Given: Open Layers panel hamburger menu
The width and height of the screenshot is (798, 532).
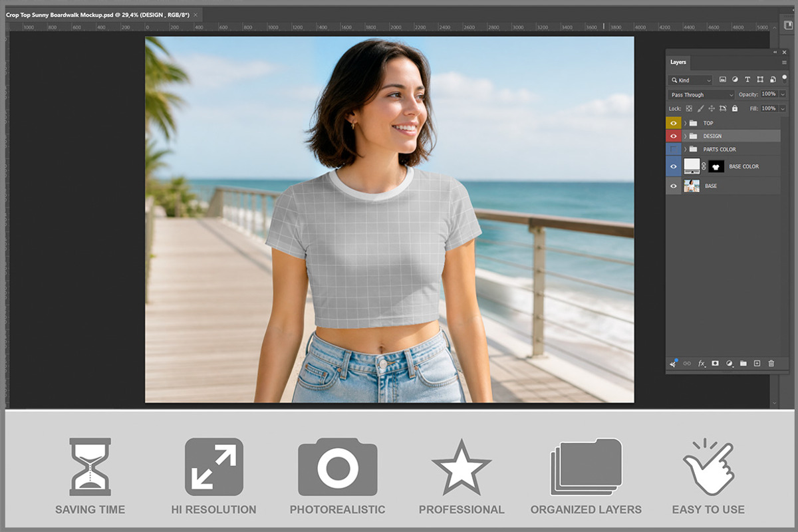Looking at the screenshot, I should 785,63.
